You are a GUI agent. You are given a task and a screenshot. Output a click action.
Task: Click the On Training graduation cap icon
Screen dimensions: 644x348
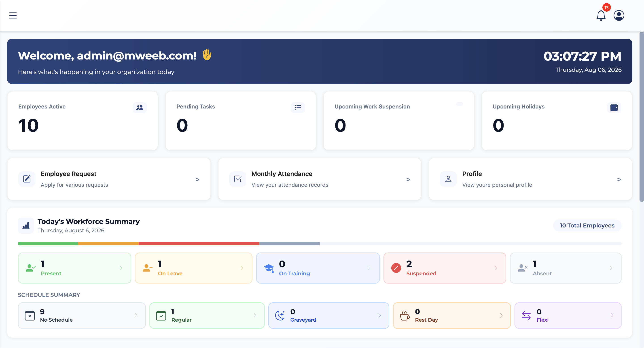[x=269, y=268]
